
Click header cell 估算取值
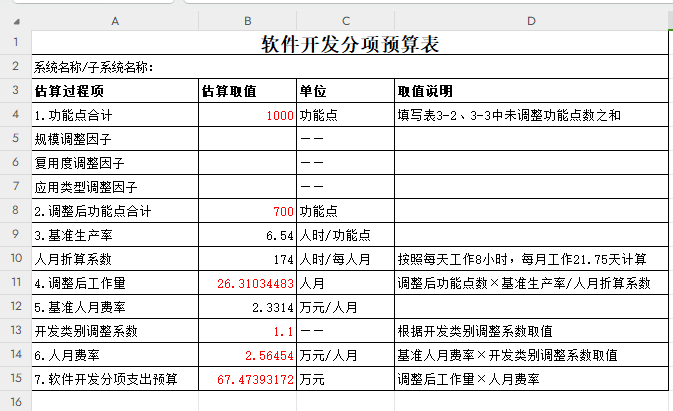click(248, 91)
